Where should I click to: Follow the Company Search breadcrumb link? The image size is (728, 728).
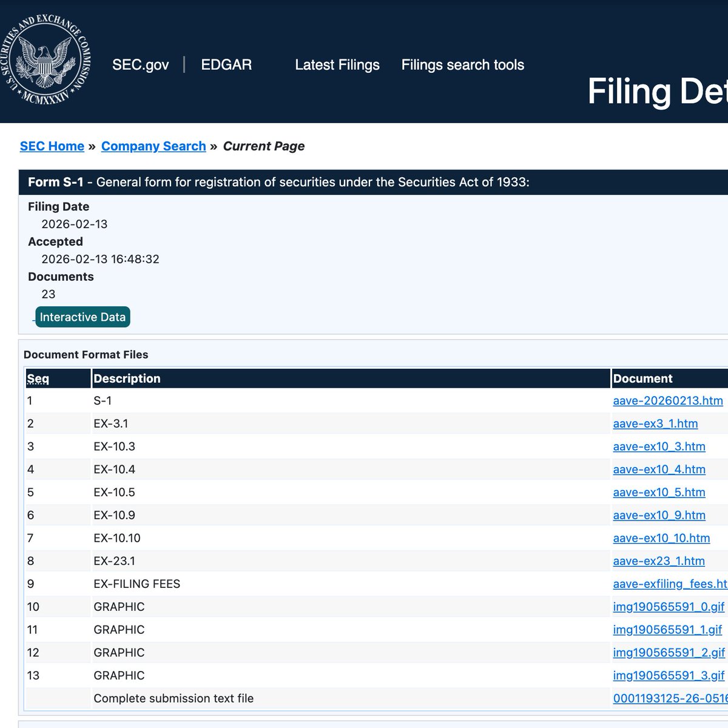(x=153, y=146)
